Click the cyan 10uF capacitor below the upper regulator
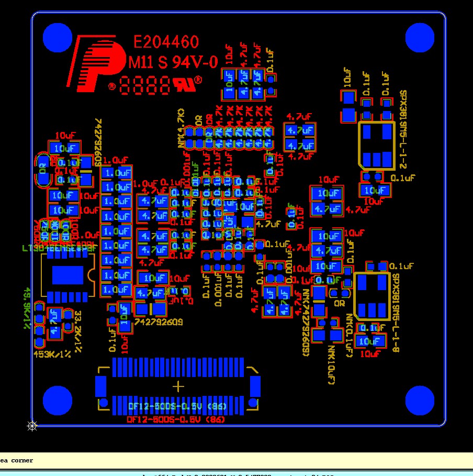The image size is (473, 476). [x=375, y=190]
